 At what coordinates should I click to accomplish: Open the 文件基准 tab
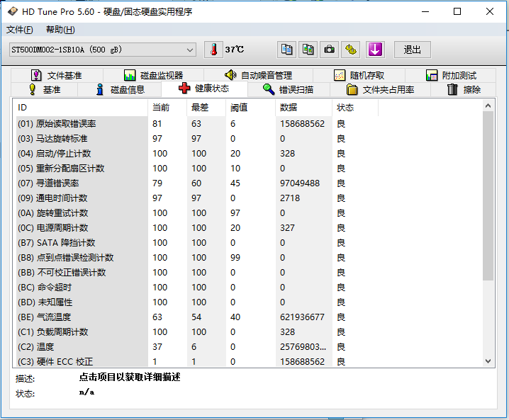click(x=57, y=76)
